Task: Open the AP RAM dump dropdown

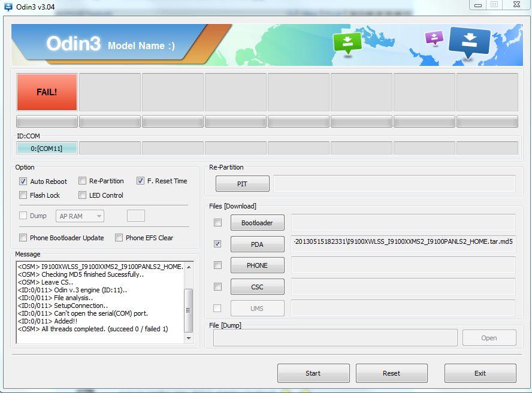Action: [x=80, y=216]
